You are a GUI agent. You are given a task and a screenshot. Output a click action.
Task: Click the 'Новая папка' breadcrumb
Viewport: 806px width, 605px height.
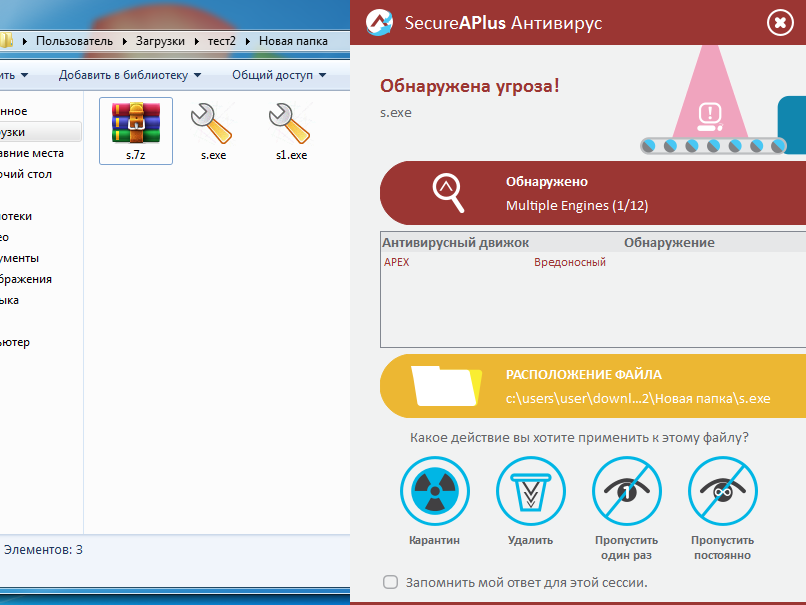293,41
